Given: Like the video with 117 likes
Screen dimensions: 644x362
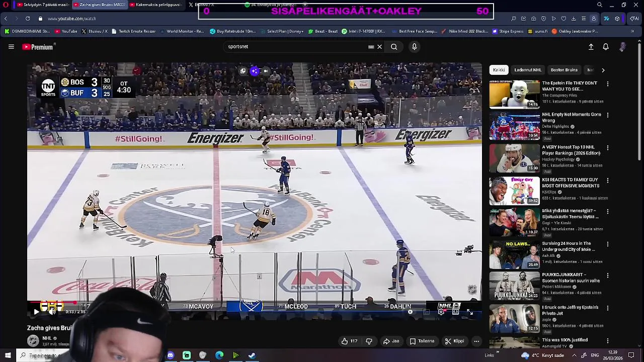Looking at the screenshot, I should [349, 341].
